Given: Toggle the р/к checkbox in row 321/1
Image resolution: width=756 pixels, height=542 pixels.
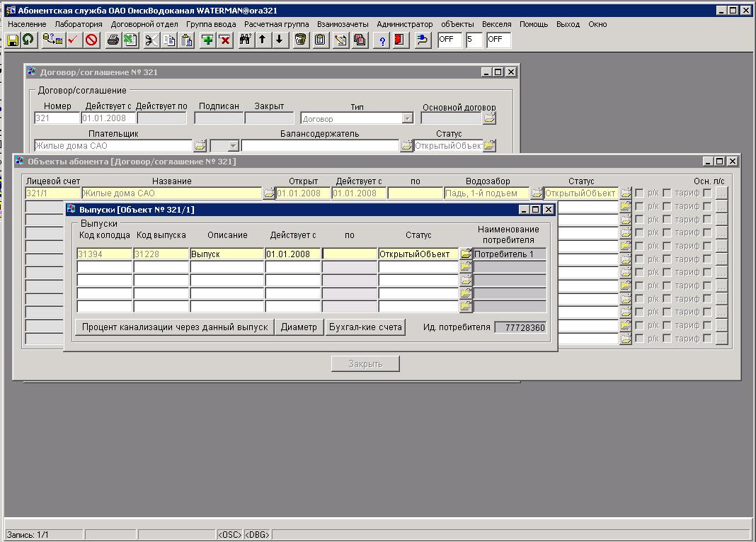Looking at the screenshot, I should pyautogui.click(x=639, y=193).
